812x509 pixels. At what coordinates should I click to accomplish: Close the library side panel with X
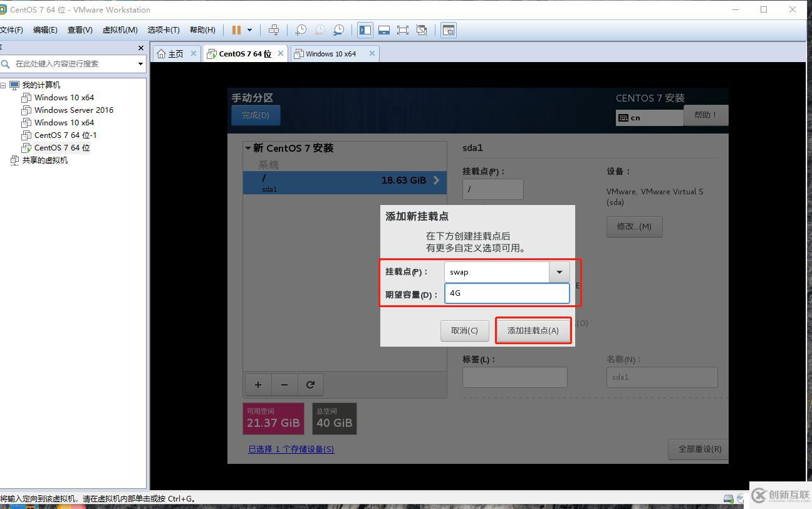[x=140, y=48]
